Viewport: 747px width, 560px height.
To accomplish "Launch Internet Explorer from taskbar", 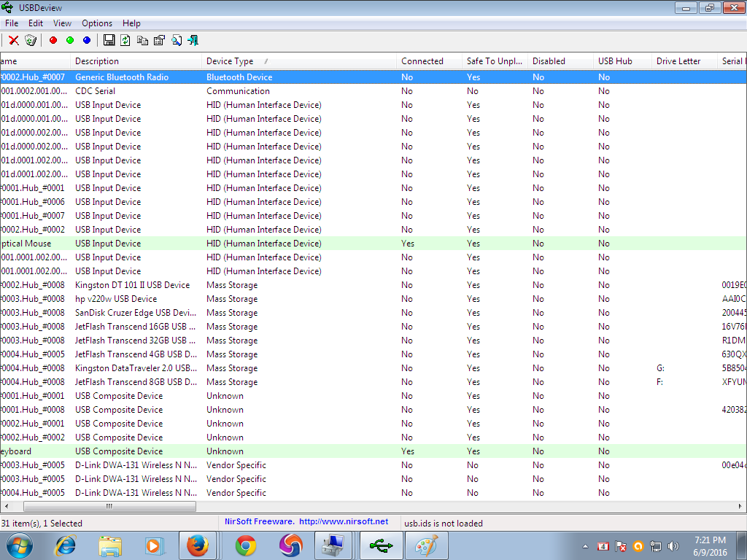I will 65,545.
